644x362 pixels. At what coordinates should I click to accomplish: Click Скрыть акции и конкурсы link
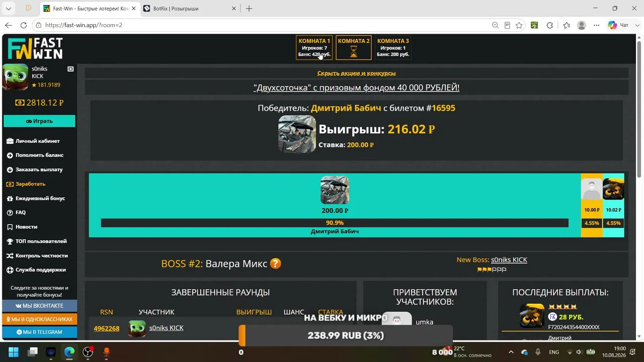tap(356, 73)
